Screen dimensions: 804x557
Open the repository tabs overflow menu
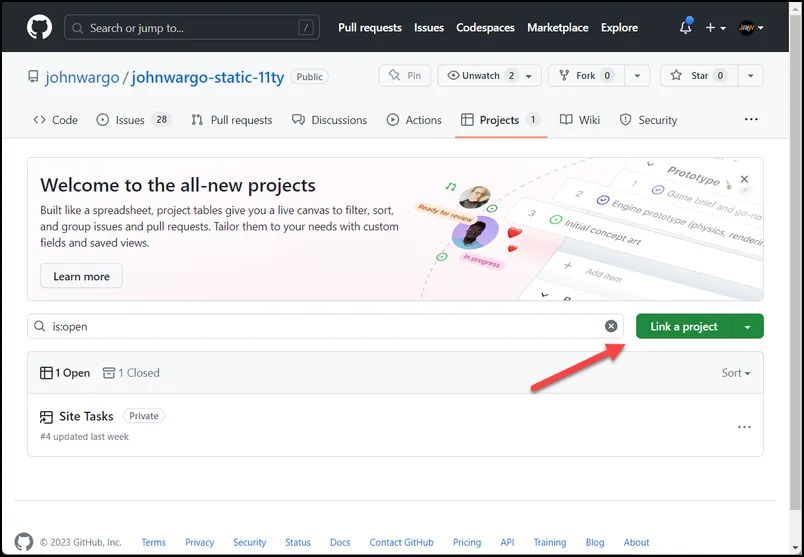(x=751, y=120)
